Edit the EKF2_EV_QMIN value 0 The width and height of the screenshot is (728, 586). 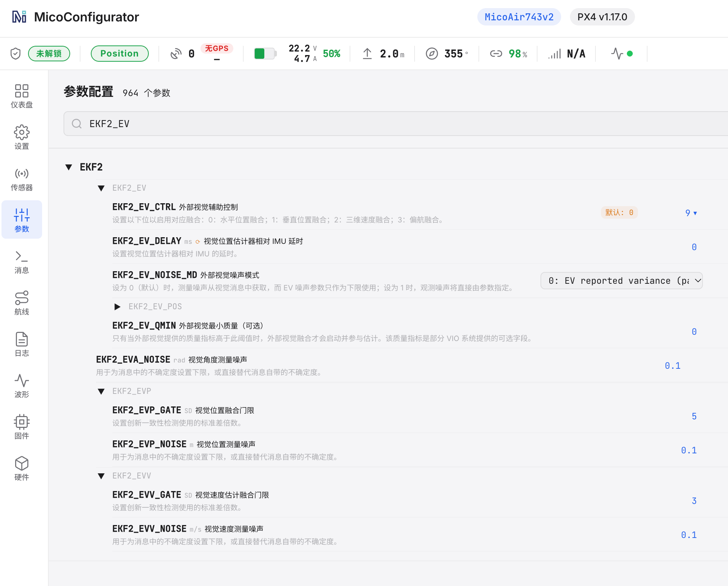coord(694,331)
